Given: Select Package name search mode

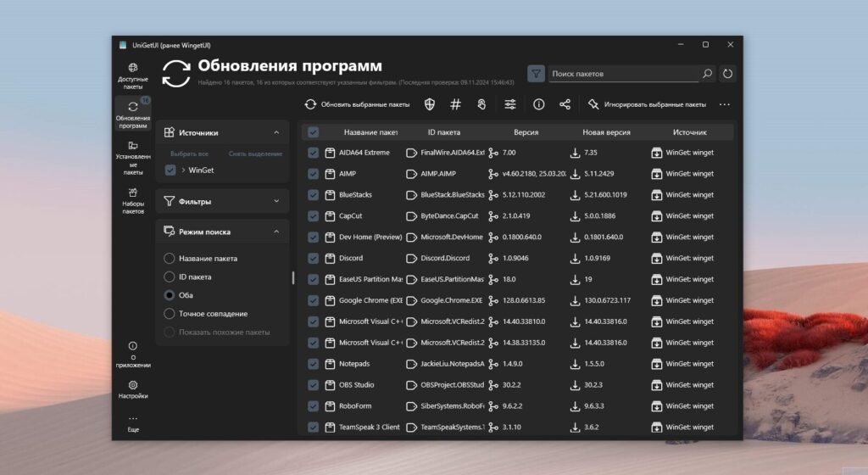Looking at the screenshot, I should click(201, 258).
